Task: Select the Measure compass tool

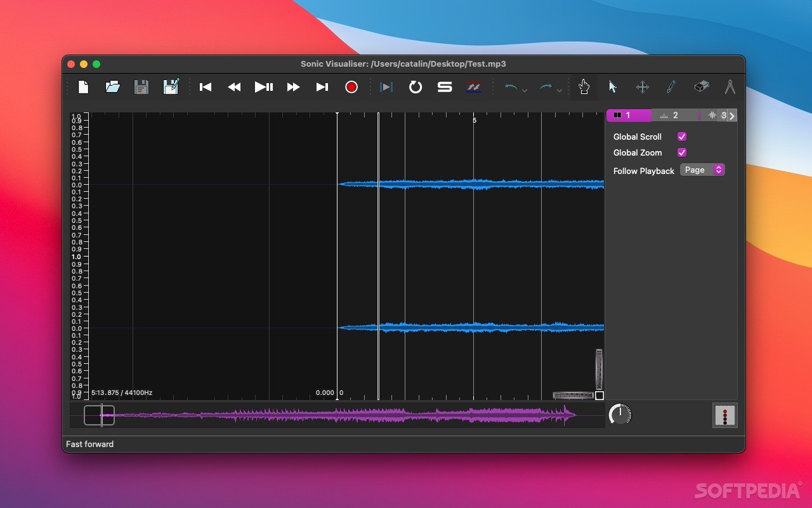Action: coord(730,87)
